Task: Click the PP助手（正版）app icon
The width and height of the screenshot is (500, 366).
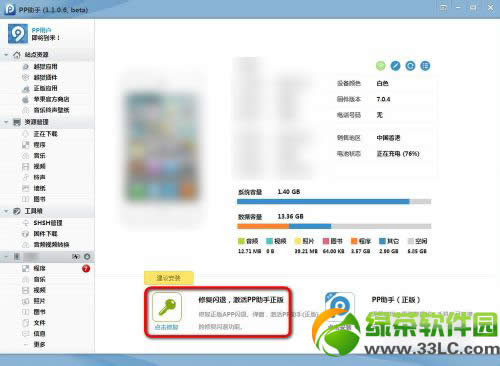Action: [340, 307]
